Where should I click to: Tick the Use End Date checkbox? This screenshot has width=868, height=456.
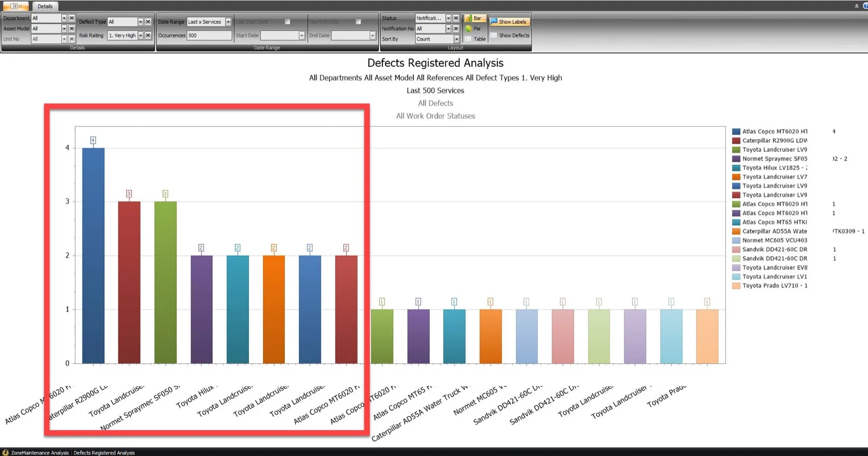coord(358,22)
